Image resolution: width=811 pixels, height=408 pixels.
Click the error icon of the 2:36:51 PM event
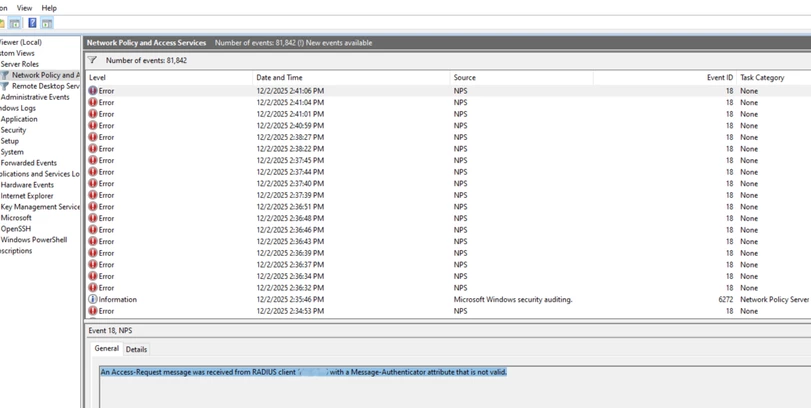[93, 206]
